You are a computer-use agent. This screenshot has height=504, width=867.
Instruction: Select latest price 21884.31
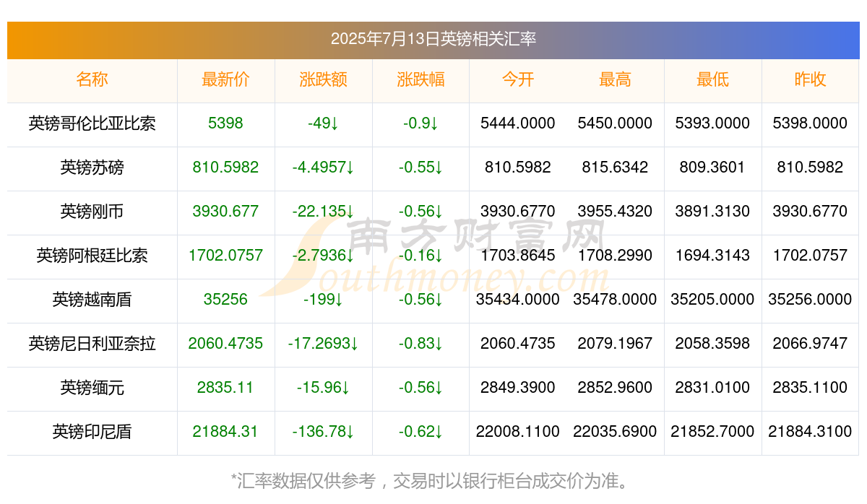[225, 432]
